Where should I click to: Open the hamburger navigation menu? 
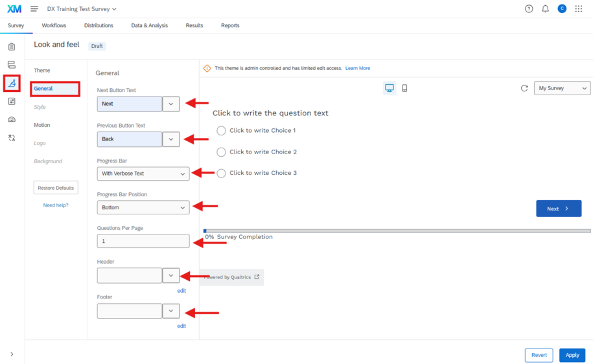coord(34,8)
